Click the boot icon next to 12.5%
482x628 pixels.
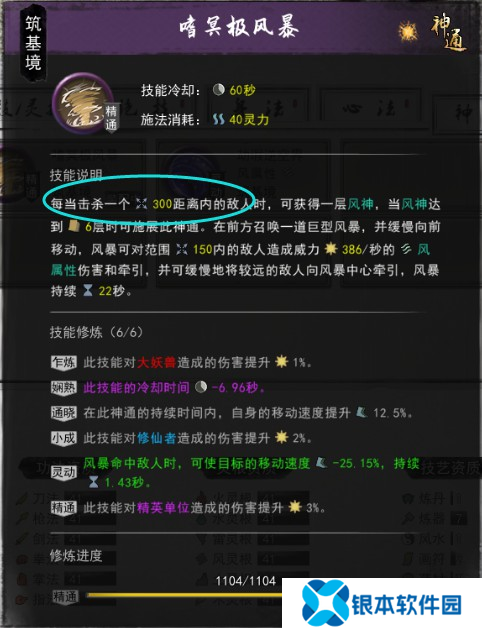(x=361, y=411)
